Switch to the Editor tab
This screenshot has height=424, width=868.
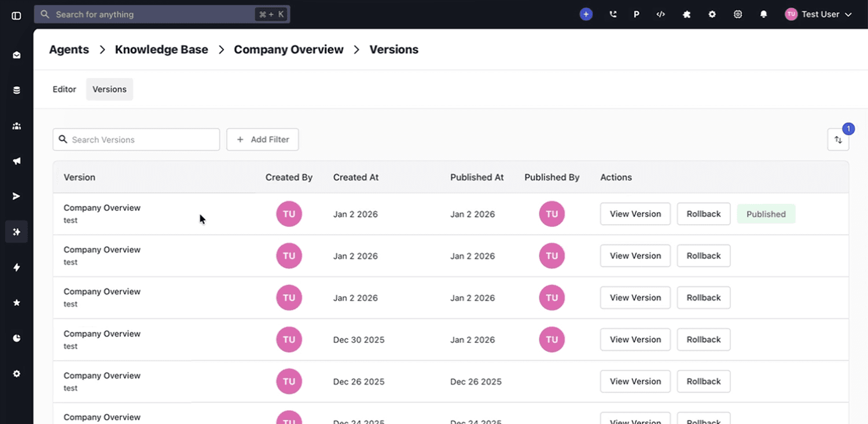(x=64, y=89)
